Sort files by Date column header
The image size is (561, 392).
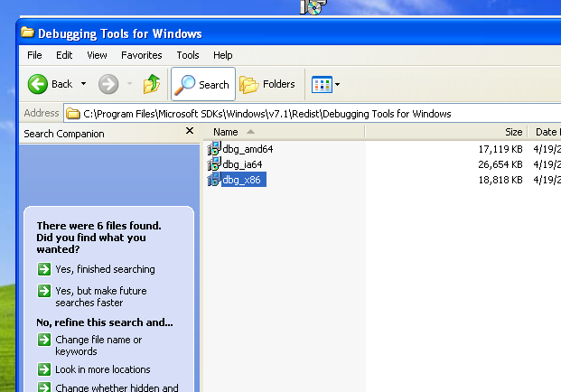(545, 132)
